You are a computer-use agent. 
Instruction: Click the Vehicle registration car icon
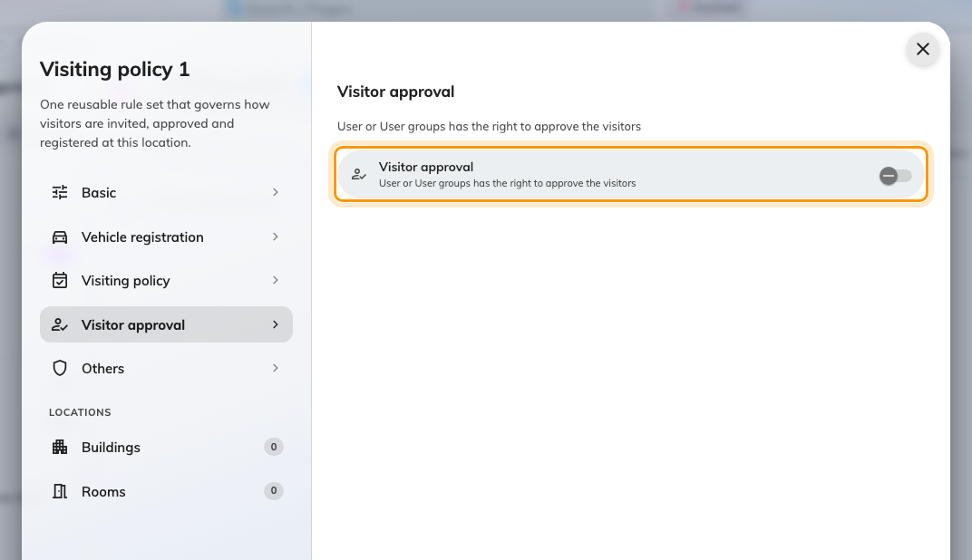pos(60,237)
